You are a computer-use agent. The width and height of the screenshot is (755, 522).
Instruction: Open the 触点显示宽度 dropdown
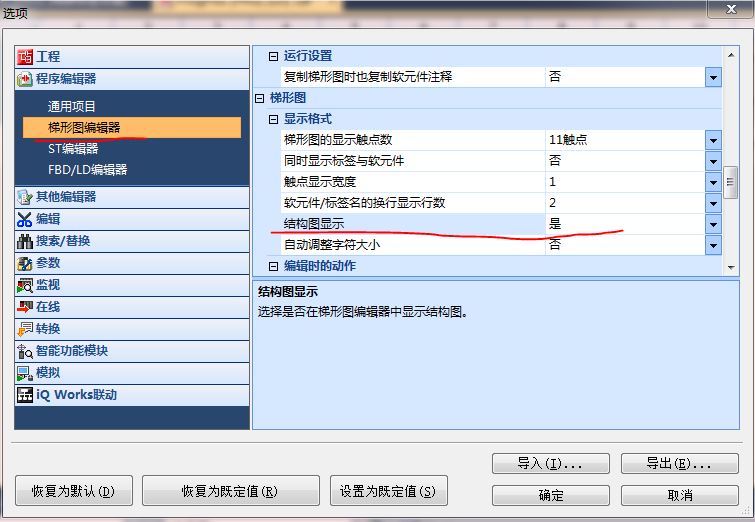713,182
